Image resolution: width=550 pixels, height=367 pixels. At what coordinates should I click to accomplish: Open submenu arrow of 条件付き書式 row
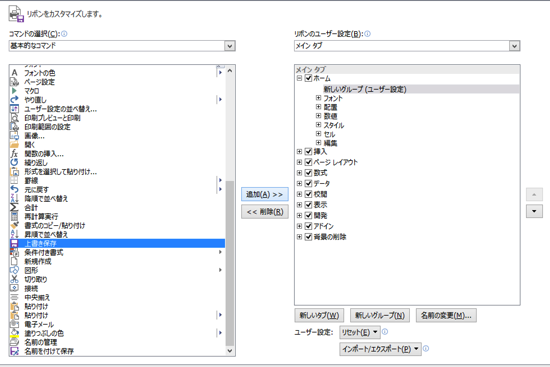tap(220, 252)
